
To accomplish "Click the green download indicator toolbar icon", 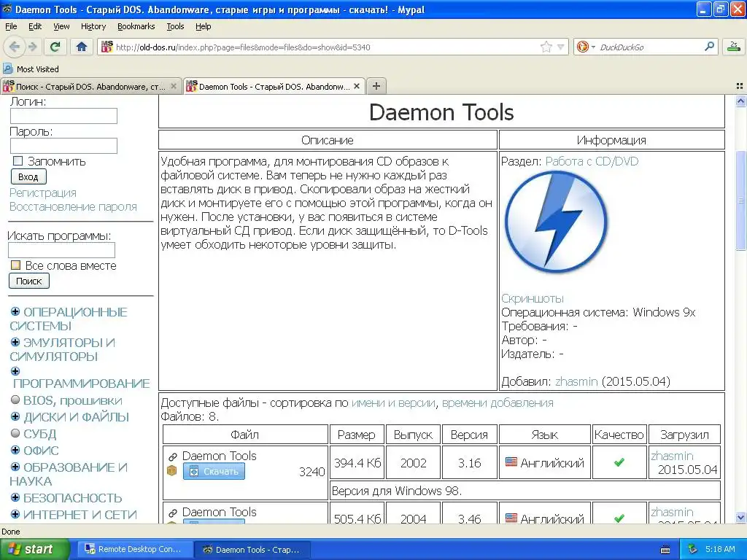I will coord(734,47).
